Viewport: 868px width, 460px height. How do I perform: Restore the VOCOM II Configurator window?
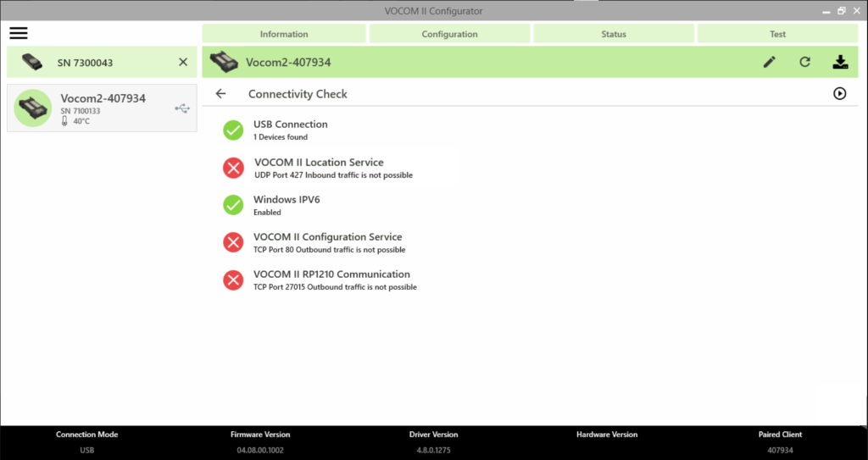point(842,10)
